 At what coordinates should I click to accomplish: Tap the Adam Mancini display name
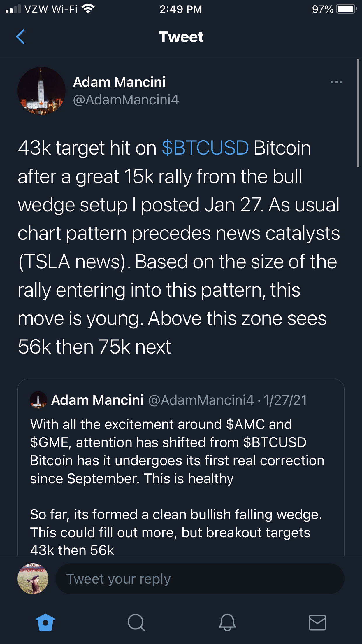pos(119,82)
